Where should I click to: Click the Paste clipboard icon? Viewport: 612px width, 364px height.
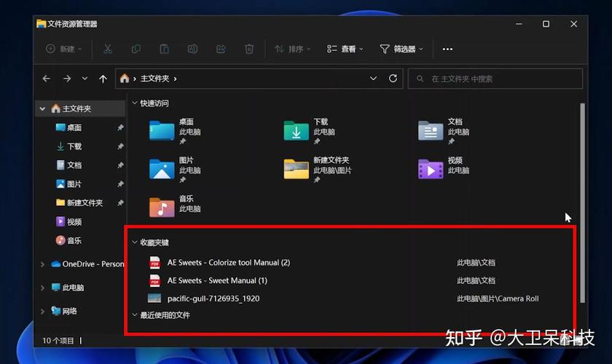coord(164,49)
